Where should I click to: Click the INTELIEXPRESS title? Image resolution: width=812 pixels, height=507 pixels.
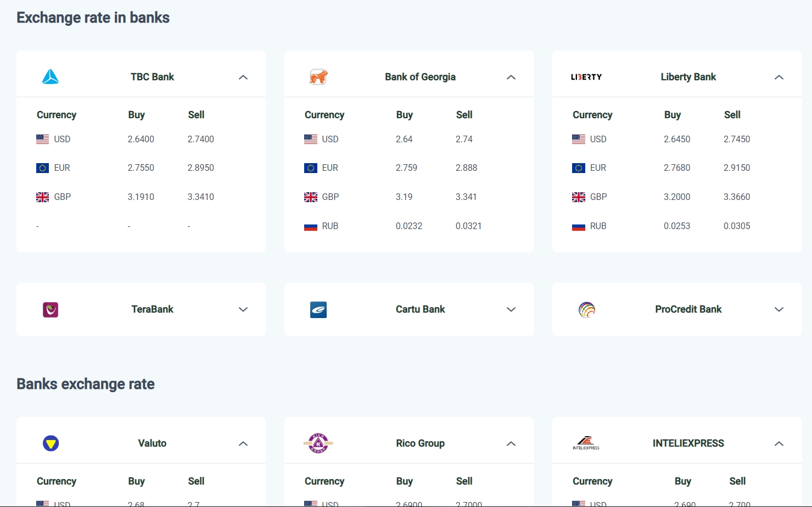click(x=688, y=443)
